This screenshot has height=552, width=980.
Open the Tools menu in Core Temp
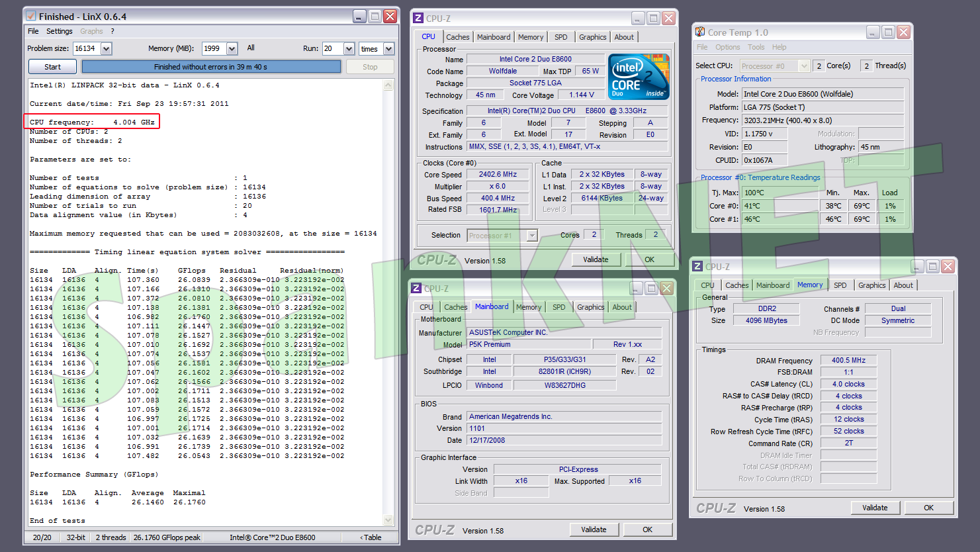pyautogui.click(x=756, y=47)
